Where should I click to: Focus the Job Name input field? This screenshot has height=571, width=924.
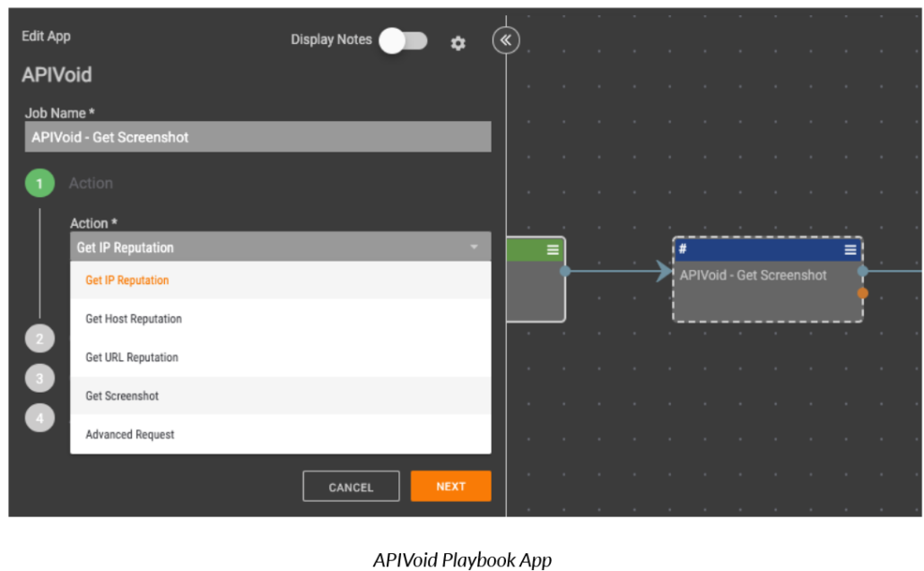tap(258, 137)
